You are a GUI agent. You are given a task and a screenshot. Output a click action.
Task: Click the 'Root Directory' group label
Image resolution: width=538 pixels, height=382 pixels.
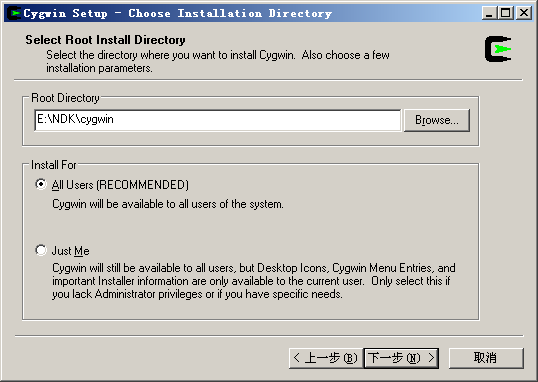65,98
